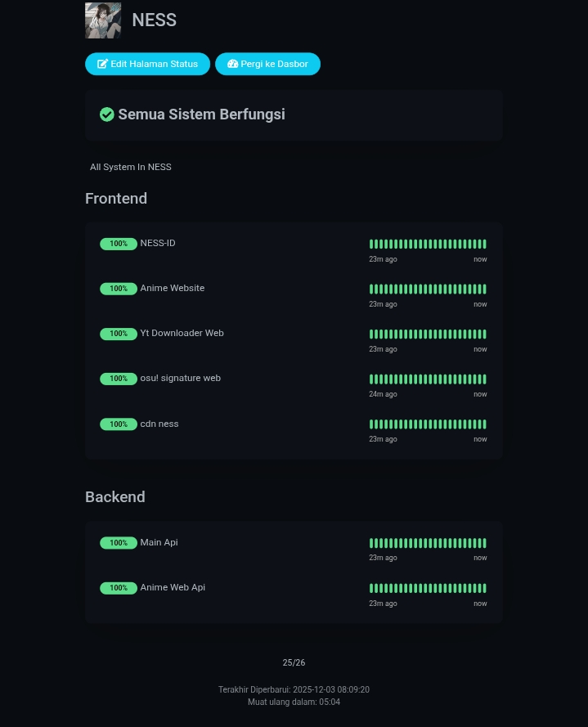Click the NESS-ID heartbeat bar
Viewport: 588px width, 727px height.
[428, 244]
